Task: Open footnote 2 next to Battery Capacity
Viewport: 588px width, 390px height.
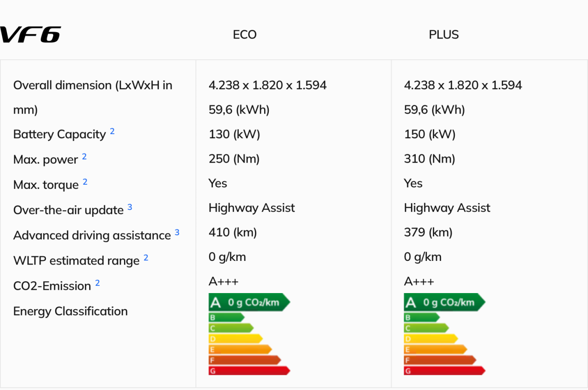Action: click(112, 132)
